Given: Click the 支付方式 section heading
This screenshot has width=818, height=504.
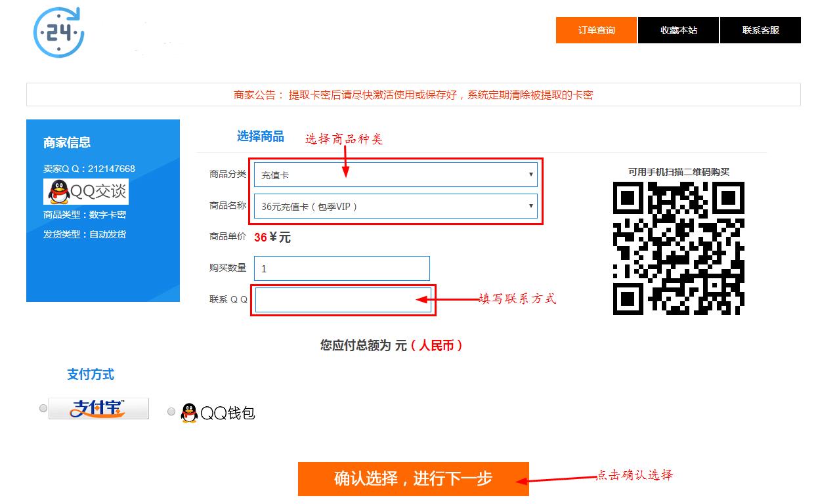Looking at the screenshot, I should point(91,375).
